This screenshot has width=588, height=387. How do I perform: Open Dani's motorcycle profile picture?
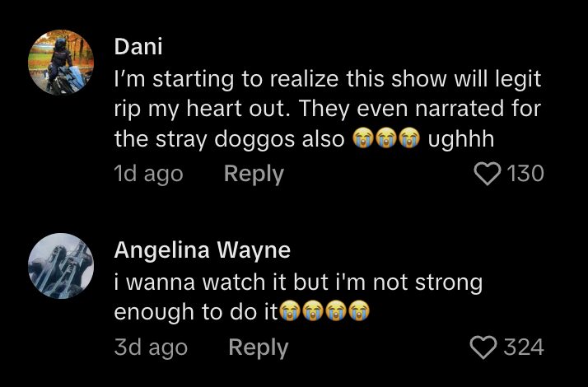pos(61,63)
